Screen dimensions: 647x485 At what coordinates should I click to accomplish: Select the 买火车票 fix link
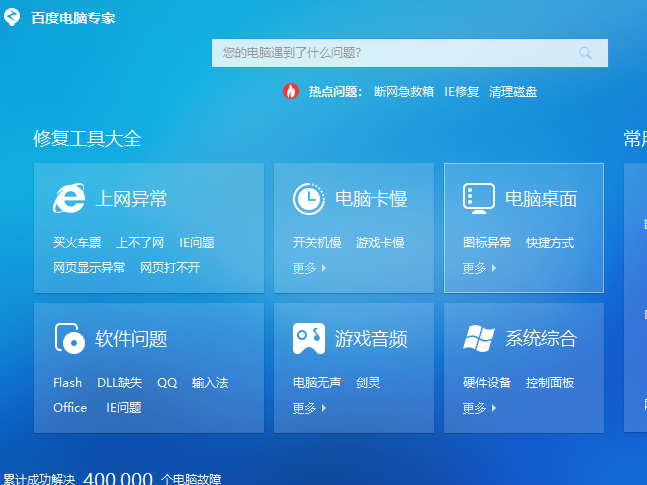click(77, 243)
